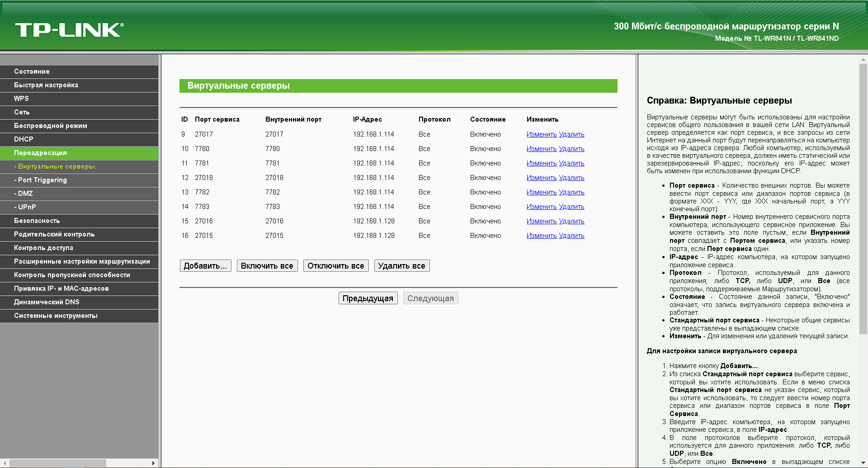Click the help panel vertical scrollbar thumb

pos(863,199)
